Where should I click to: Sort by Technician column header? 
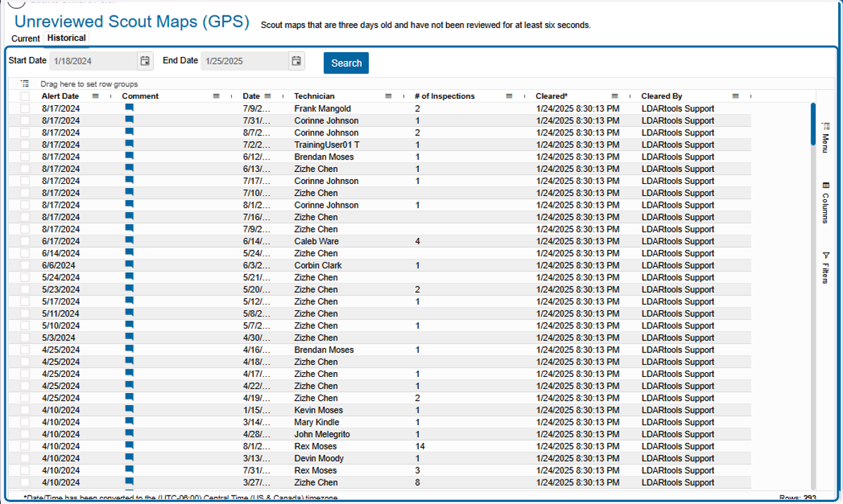point(315,96)
